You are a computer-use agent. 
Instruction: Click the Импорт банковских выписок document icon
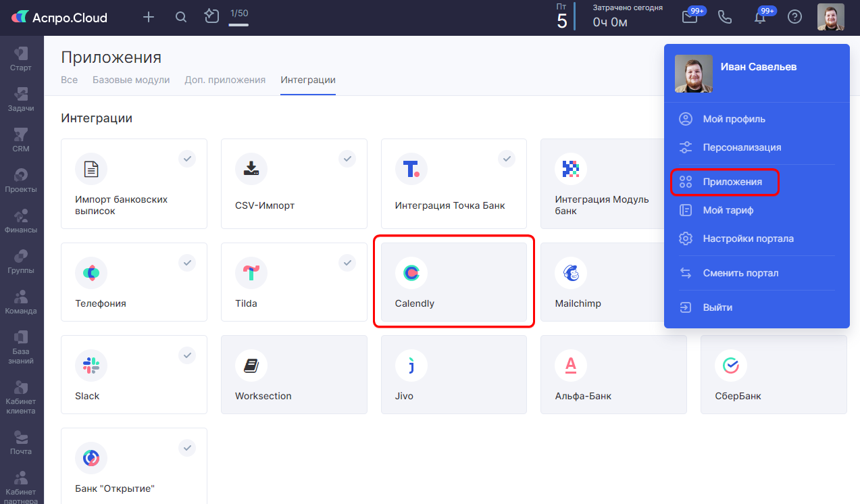click(x=91, y=169)
